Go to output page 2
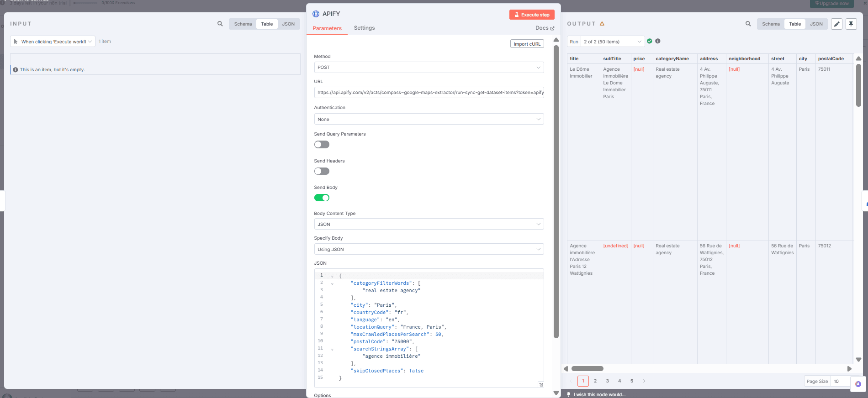This screenshot has height=398, width=868. click(595, 381)
